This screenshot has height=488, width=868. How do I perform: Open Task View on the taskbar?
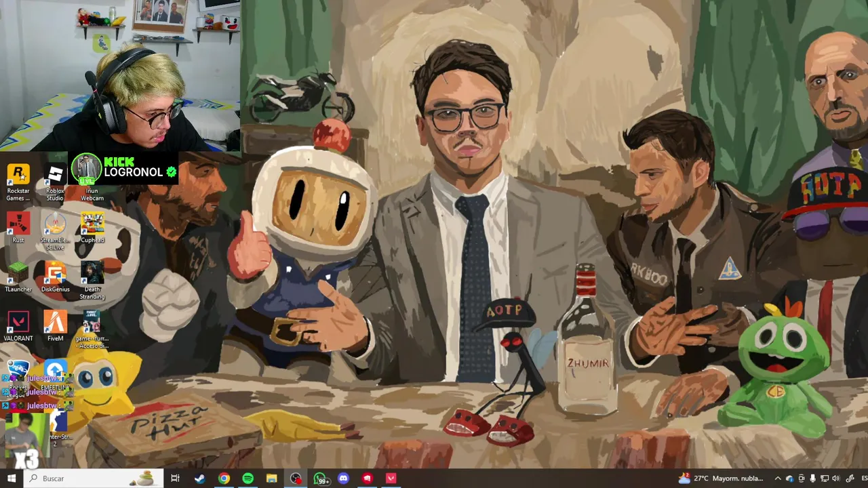[x=175, y=479]
